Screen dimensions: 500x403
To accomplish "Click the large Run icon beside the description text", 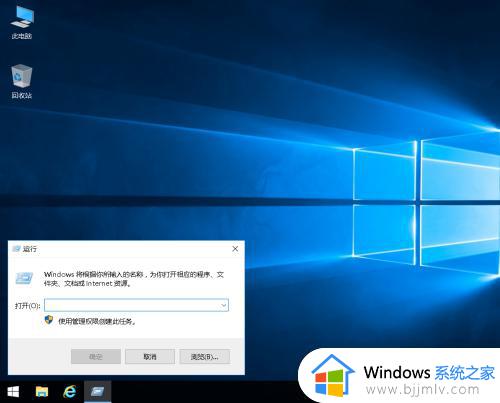I will point(24,278).
